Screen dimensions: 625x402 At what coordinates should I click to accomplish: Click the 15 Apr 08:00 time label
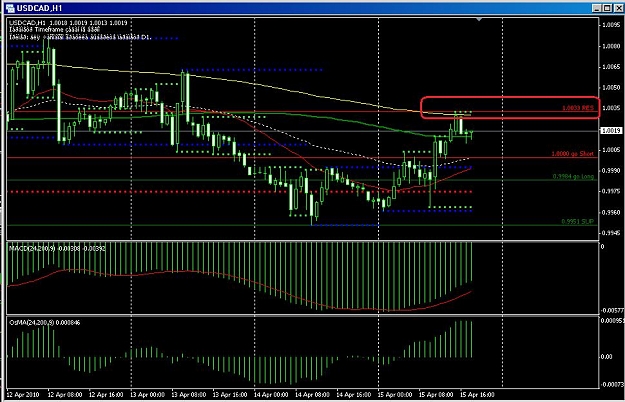[436, 395]
